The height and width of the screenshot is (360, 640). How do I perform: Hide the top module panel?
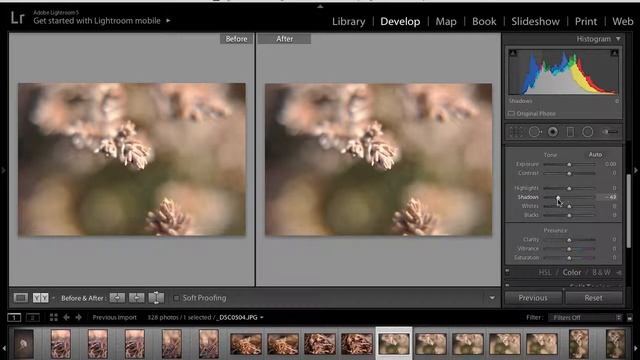(x=320, y=6)
